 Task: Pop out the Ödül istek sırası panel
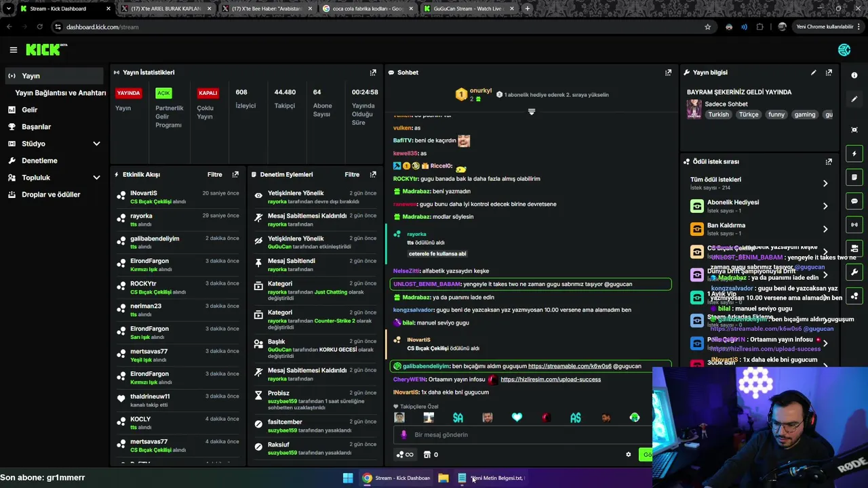point(829,162)
